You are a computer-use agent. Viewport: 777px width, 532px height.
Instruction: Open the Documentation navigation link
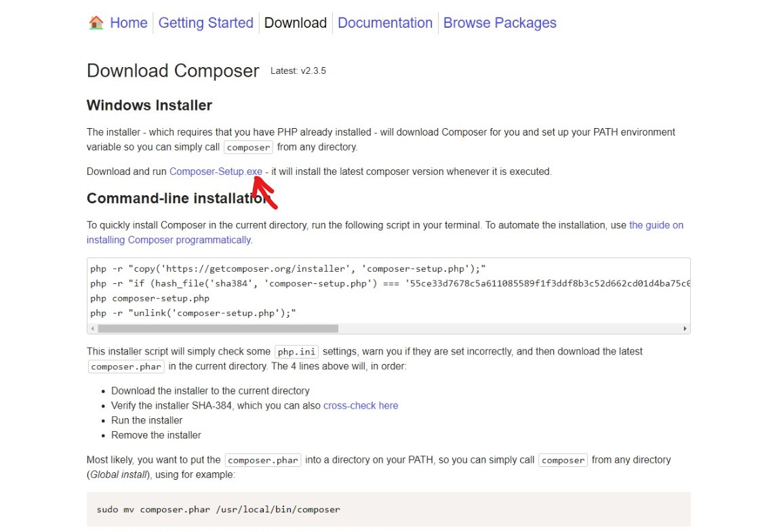pyautogui.click(x=385, y=23)
